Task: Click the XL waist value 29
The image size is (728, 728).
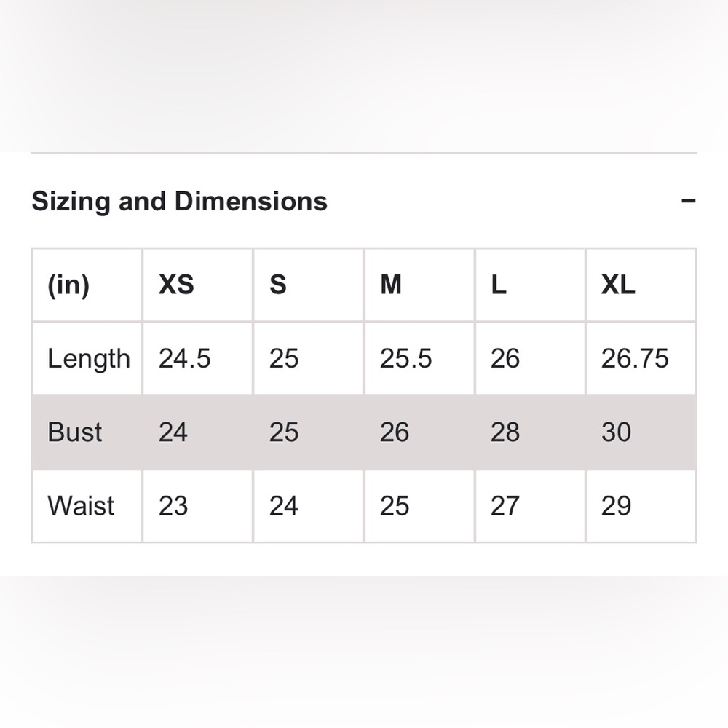Action: click(x=616, y=506)
